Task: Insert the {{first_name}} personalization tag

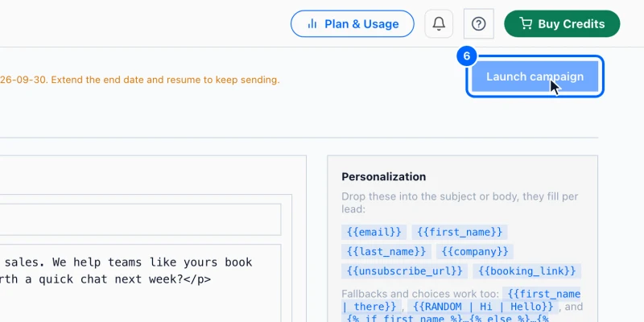Action: [x=460, y=232]
